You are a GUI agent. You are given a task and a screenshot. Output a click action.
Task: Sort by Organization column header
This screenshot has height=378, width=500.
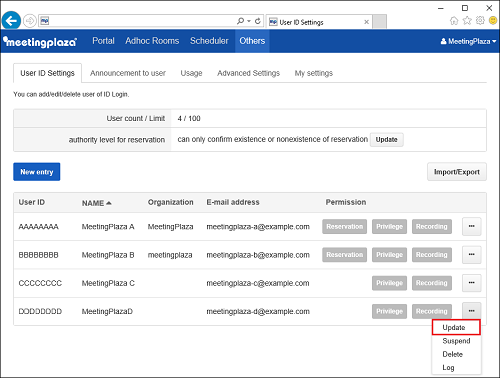point(170,202)
